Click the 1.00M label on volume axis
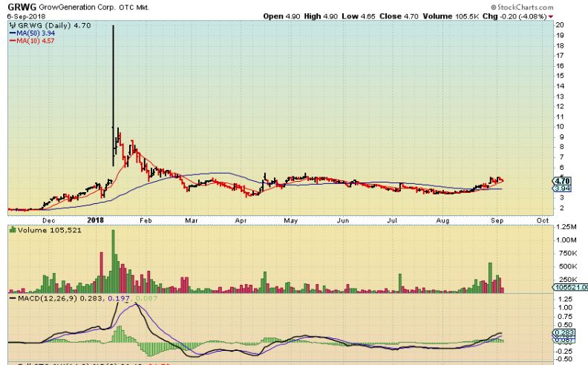Viewport: 588px width, 365px height. pyautogui.click(x=566, y=240)
